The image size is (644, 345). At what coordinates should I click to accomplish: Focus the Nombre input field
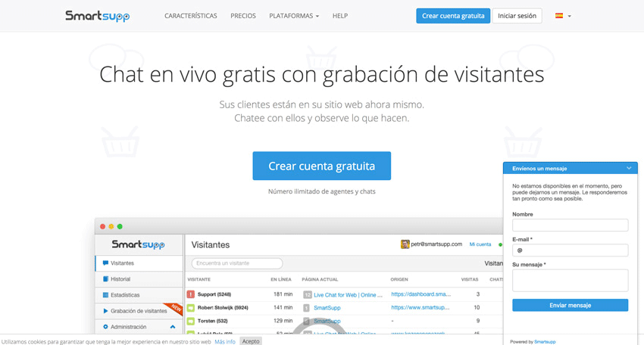pyautogui.click(x=570, y=225)
